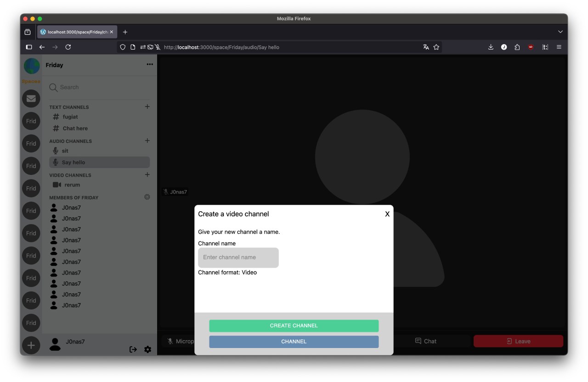Image resolution: width=588 pixels, height=382 pixels.
Task: Click the blue Channel button
Action: pos(294,342)
